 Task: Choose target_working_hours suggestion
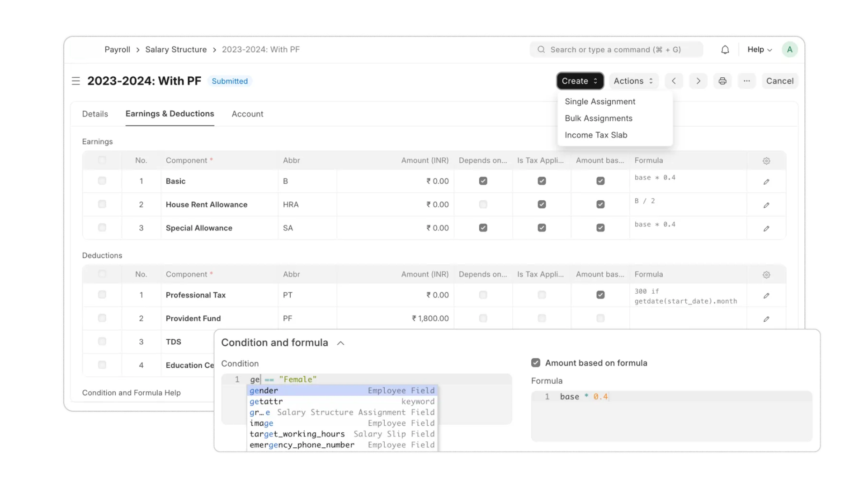click(342, 434)
